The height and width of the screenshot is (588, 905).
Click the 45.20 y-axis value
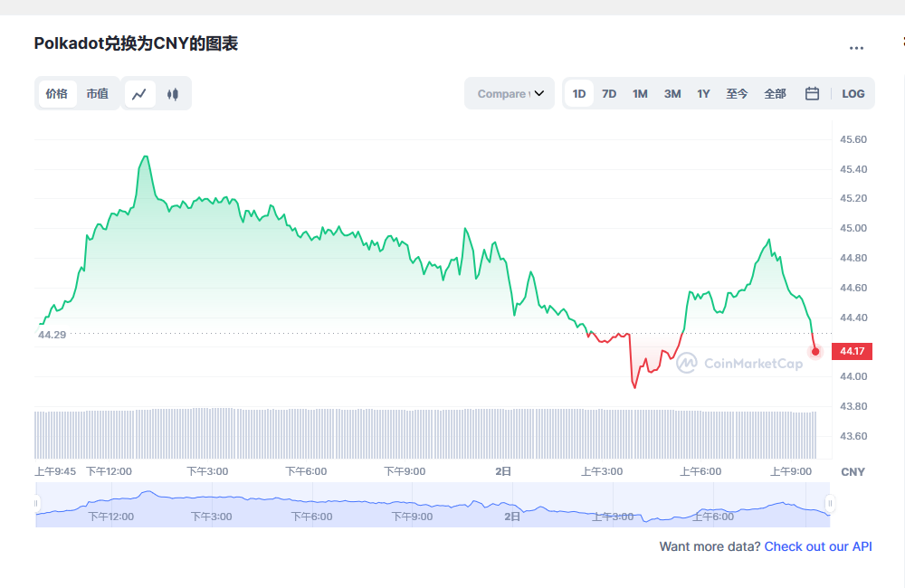point(853,198)
